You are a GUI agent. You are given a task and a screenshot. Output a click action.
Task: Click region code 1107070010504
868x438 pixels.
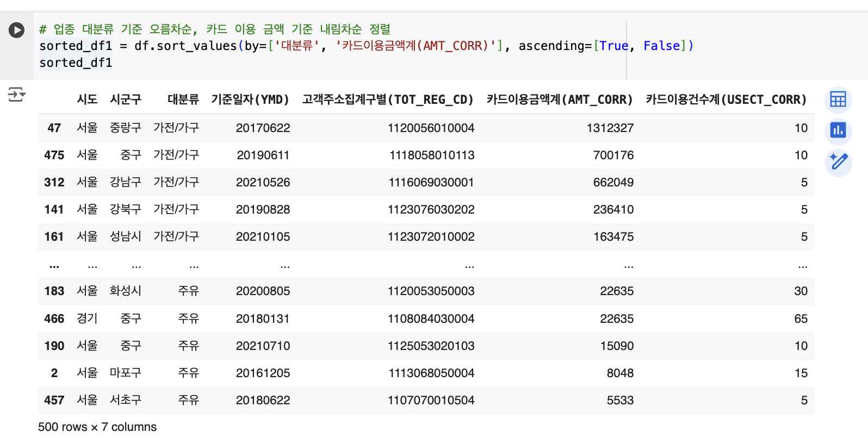tap(431, 401)
